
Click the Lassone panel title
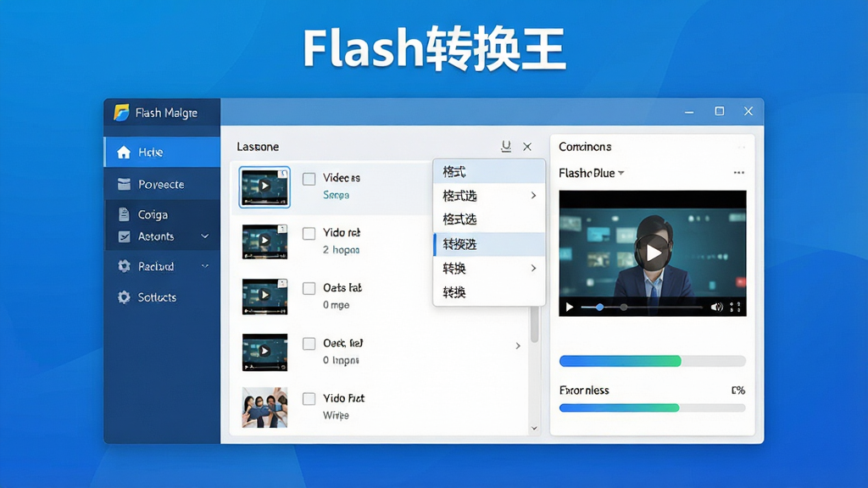click(x=258, y=147)
